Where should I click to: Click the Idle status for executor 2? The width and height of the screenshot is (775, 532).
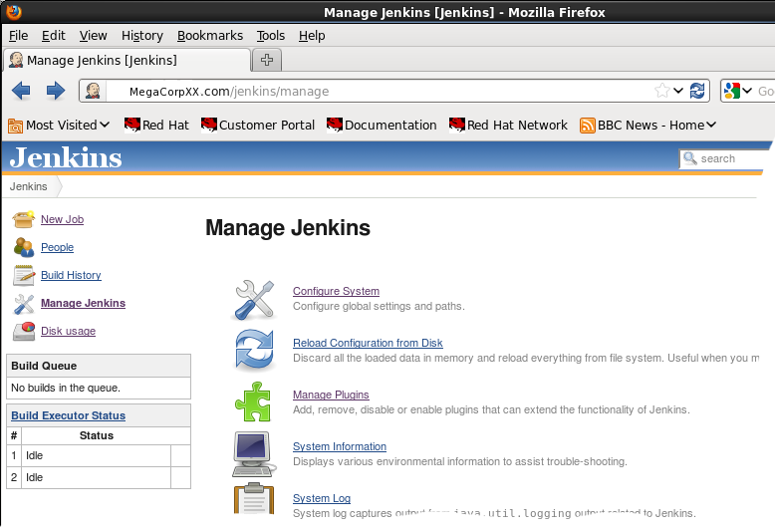click(x=35, y=477)
